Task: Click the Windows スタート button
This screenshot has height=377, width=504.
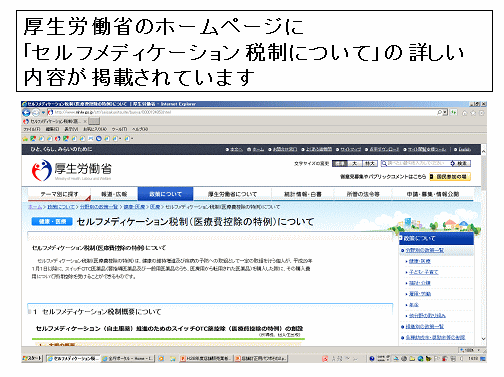Action: pos(32,359)
